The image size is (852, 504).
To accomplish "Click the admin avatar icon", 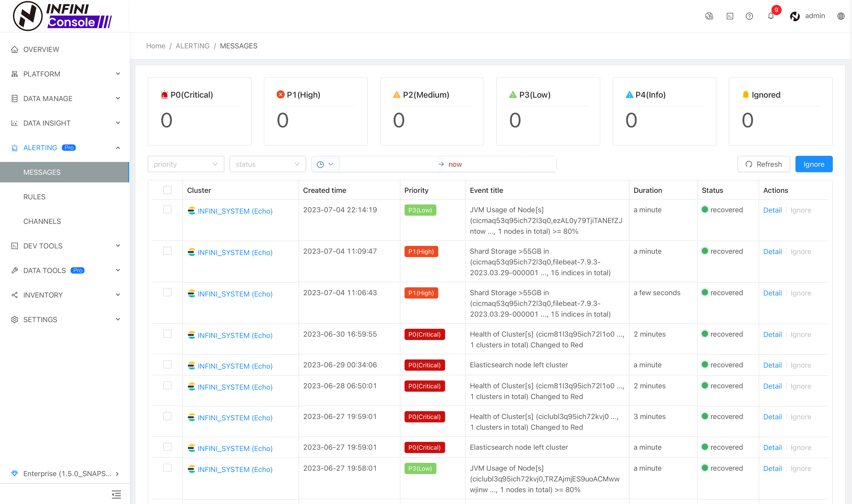I will [x=795, y=16].
